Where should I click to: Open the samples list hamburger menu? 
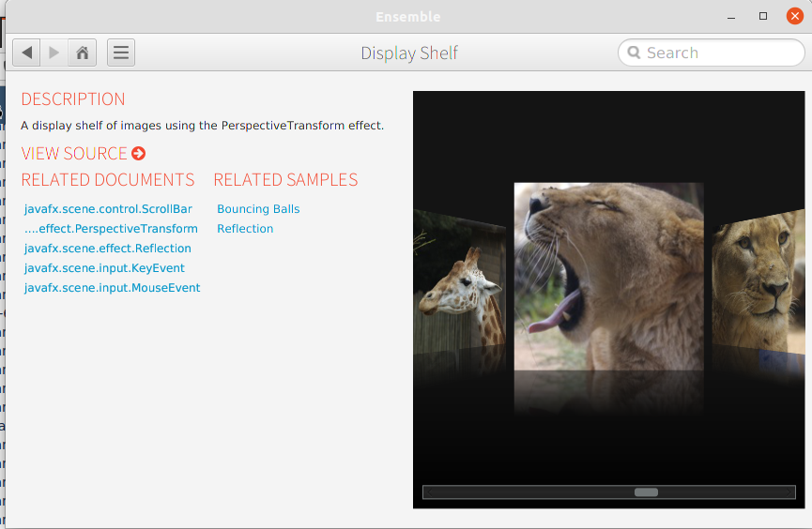[x=121, y=53]
